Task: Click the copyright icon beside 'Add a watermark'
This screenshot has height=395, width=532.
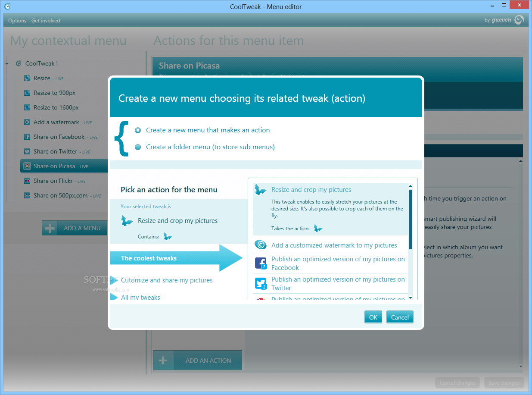Action: [x=27, y=122]
